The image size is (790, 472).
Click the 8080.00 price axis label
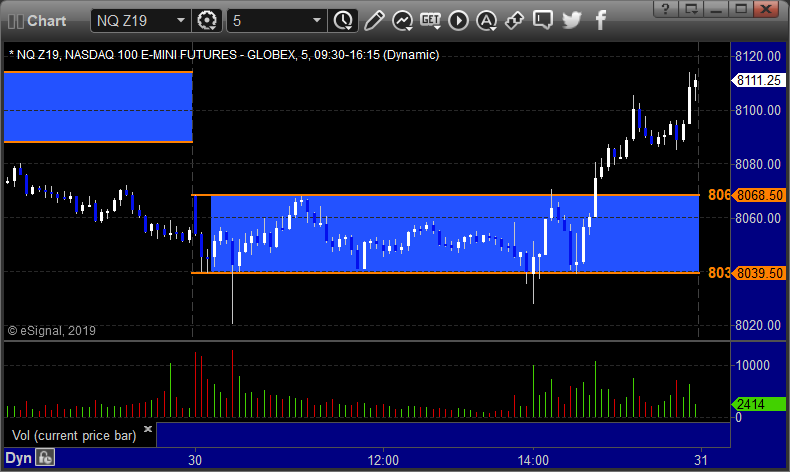(758, 164)
